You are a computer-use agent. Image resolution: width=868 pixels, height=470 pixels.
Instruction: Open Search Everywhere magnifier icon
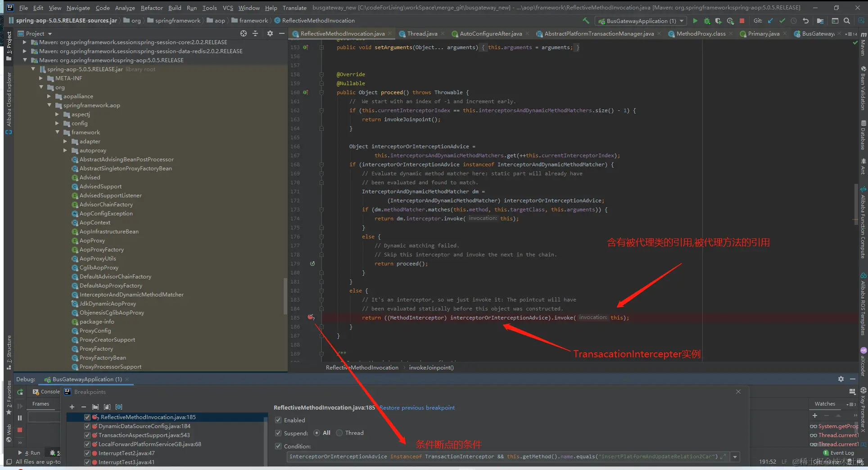point(847,21)
